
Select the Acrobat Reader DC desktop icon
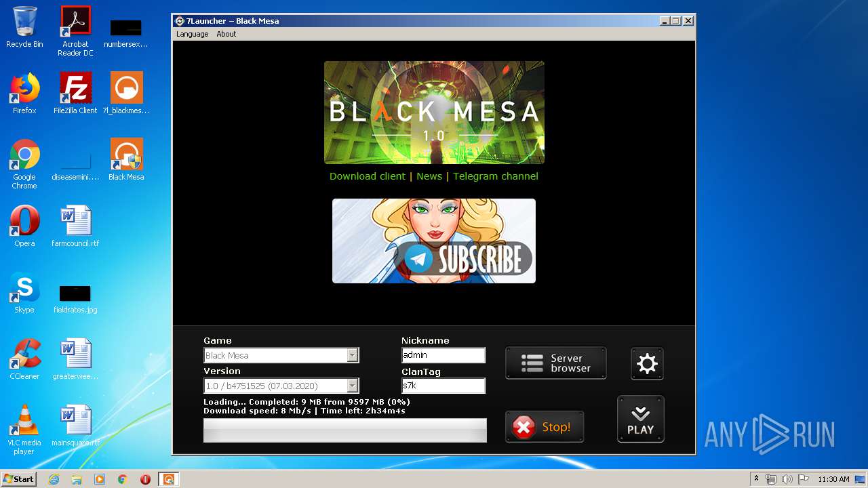tap(75, 31)
